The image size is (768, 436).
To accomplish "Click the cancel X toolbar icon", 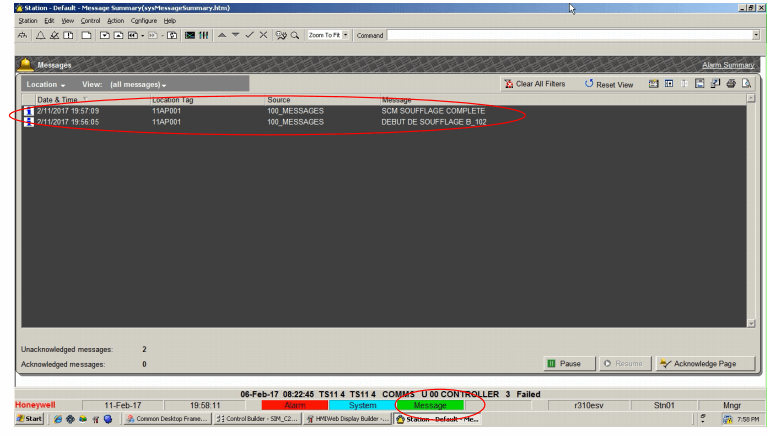I will click(x=263, y=35).
